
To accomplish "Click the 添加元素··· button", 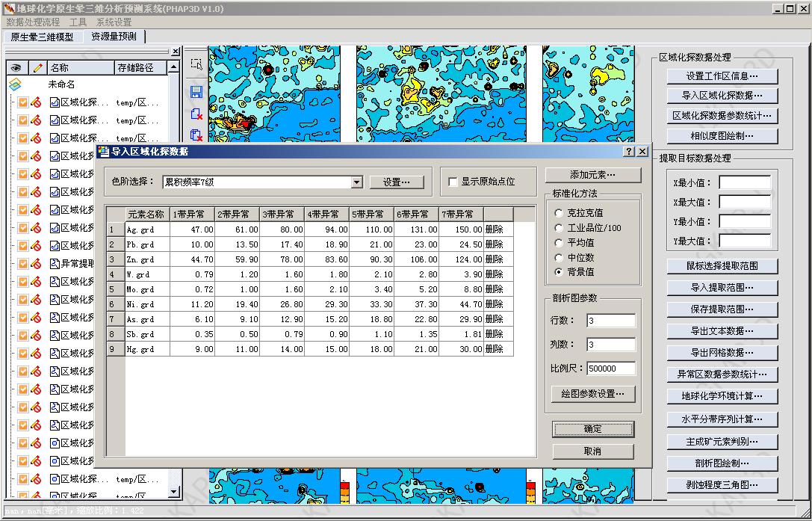I will coord(593,175).
